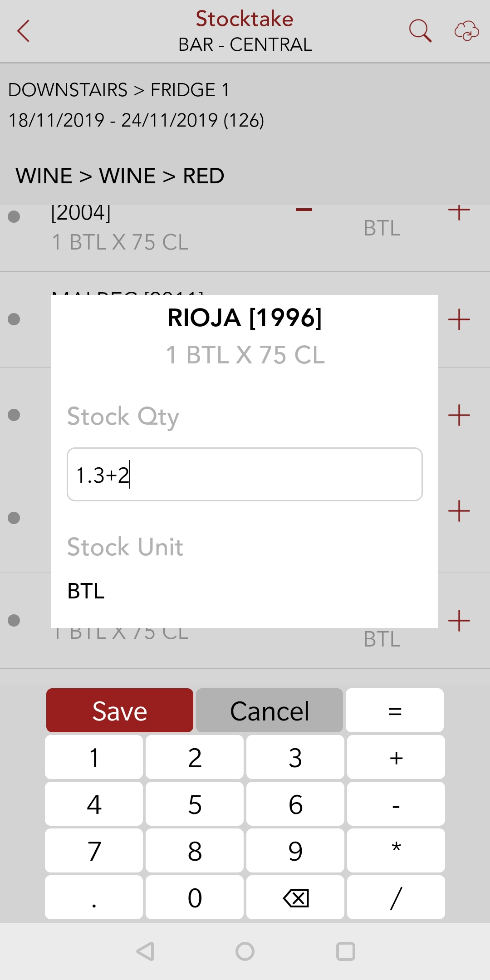
Task: Open DOWNSTAIRS > FRIDGE 1 location selector
Action: (119, 90)
